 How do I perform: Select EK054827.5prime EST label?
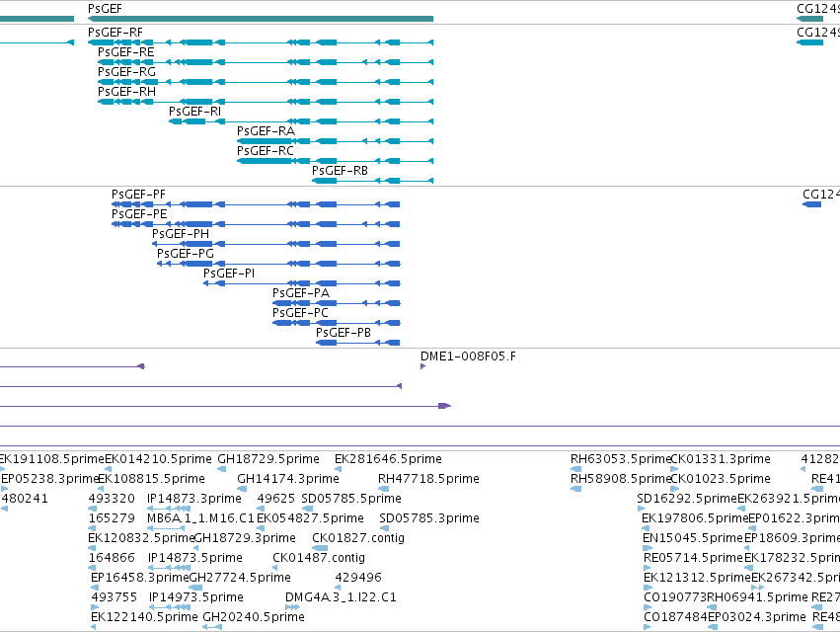[x=310, y=518]
